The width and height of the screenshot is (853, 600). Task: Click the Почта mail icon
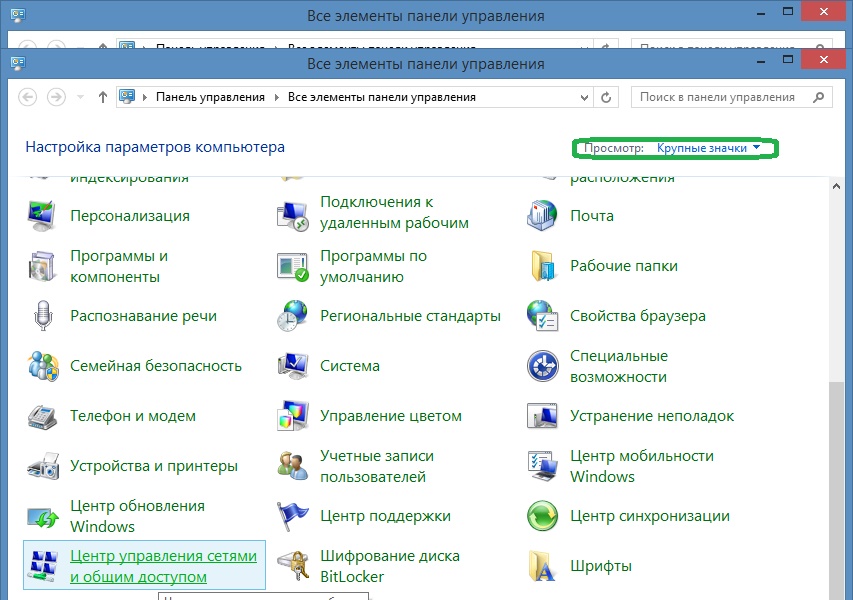point(542,216)
